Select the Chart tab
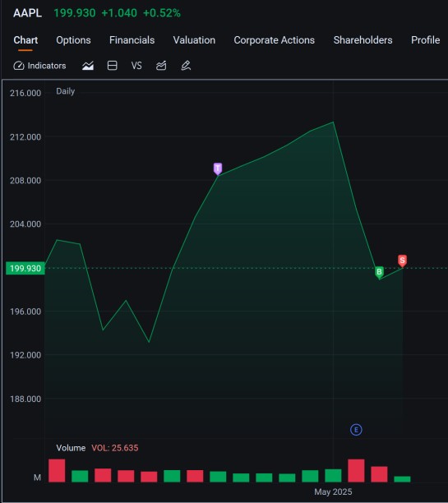 (25, 40)
